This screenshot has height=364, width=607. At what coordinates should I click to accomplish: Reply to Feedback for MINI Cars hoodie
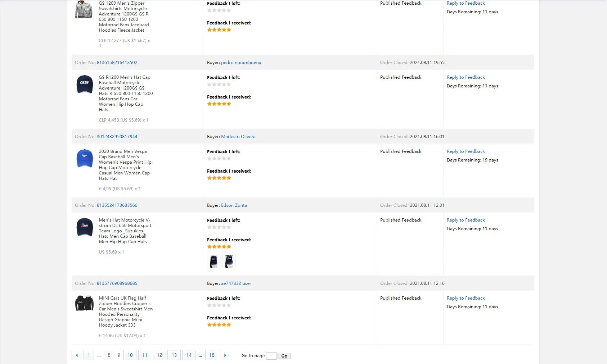pyautogui.click(x=466, y=298)
